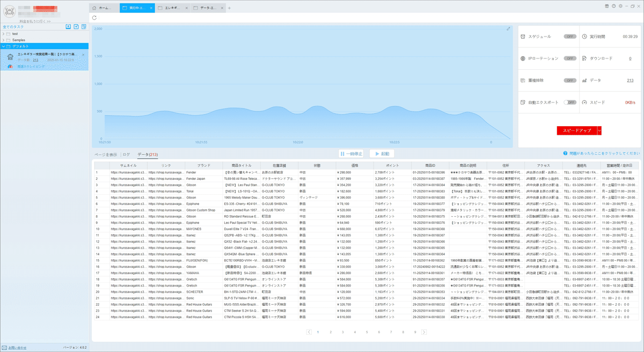Click the task search icon in sidebar header
644x352 pixels.
[x=84, y=26]
